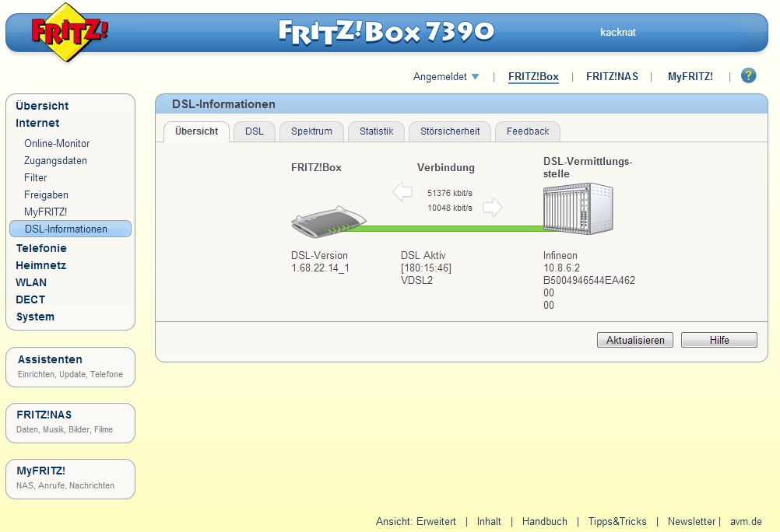Open the Störsicherheit tab

point(450,131)
